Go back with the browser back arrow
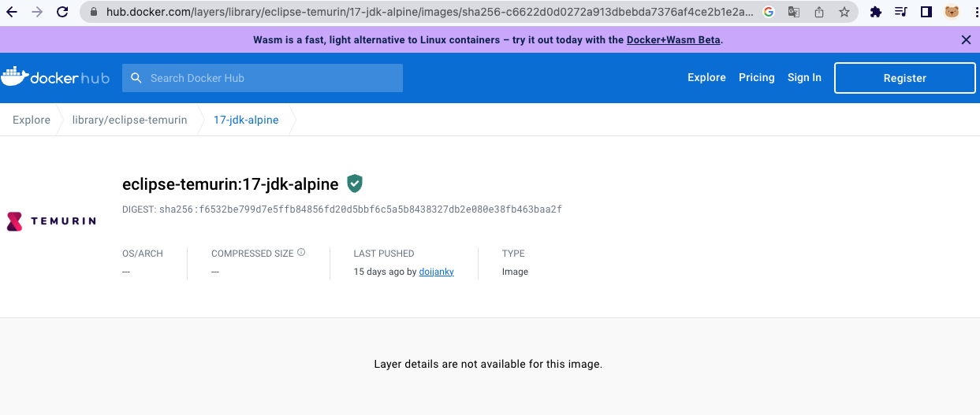Screen dimensions: 980x415 [12, 12]
